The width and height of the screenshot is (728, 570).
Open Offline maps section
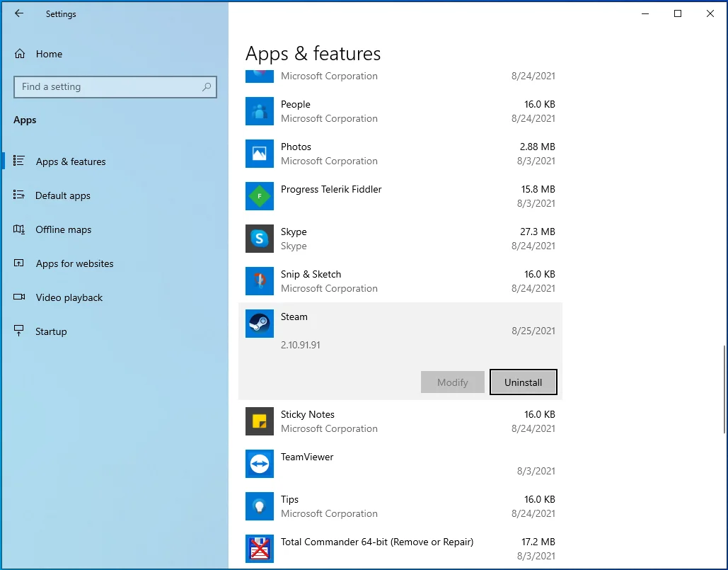coord(64,229)
